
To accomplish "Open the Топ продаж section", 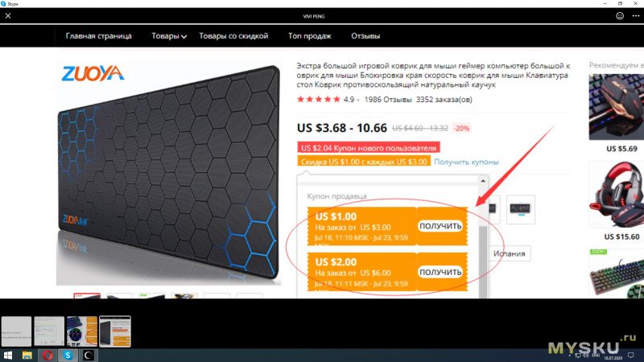I will (x=310, y=36).
